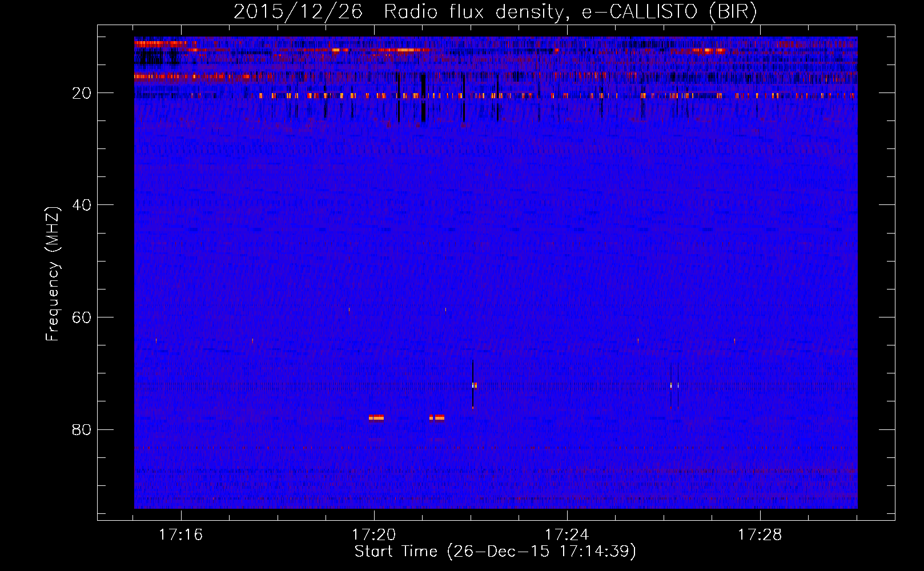
Task: Click the 60 MHz frequency tick label
Action: (82, 317)
